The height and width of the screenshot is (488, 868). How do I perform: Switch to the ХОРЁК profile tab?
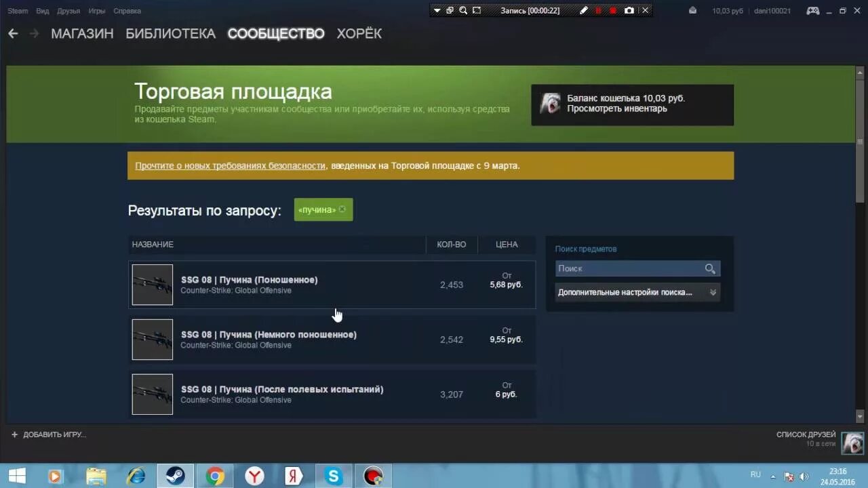[359, 33]
